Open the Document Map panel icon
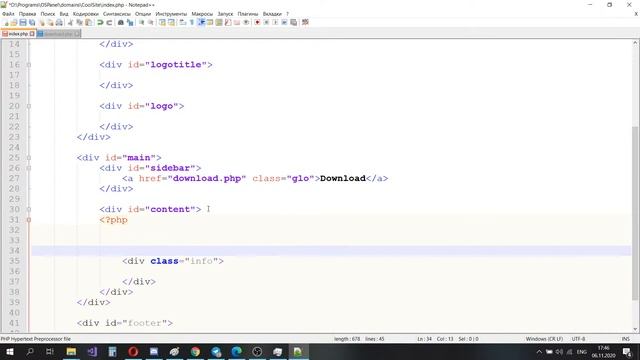640x360 pixels. click(219, 22)
